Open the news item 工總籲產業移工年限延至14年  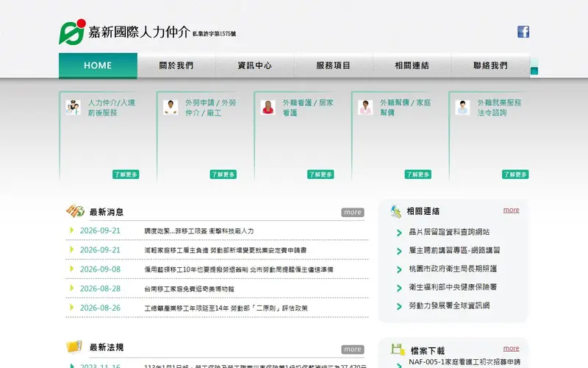click(x=226, y=308)
